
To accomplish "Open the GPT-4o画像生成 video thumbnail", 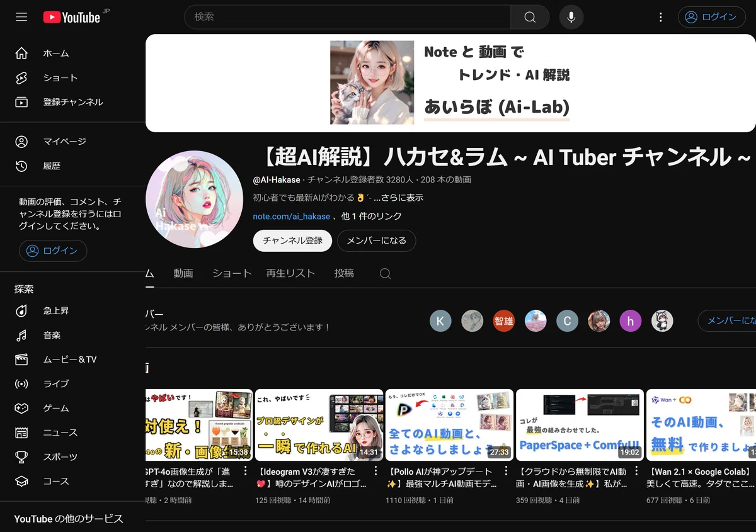I will (x=199, y=425).
